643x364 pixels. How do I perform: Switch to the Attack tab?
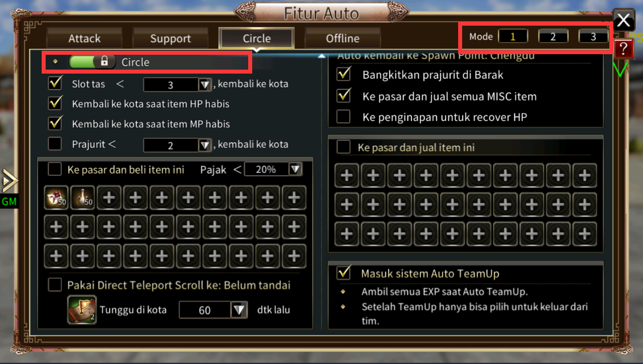click(84, 39)
